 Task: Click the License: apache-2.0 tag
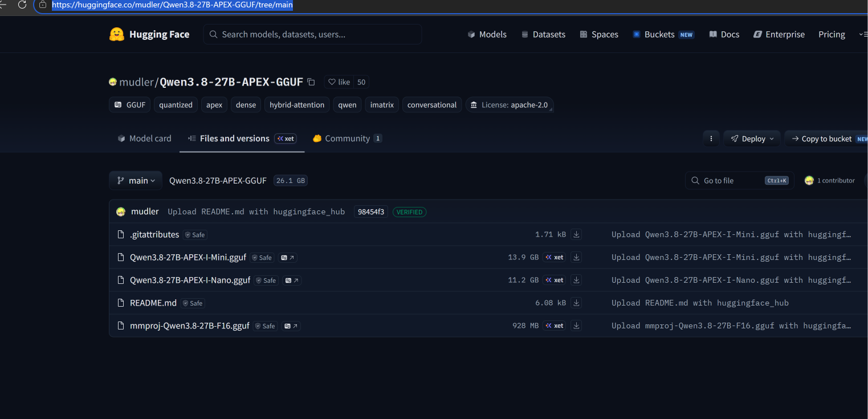(510, 105)
